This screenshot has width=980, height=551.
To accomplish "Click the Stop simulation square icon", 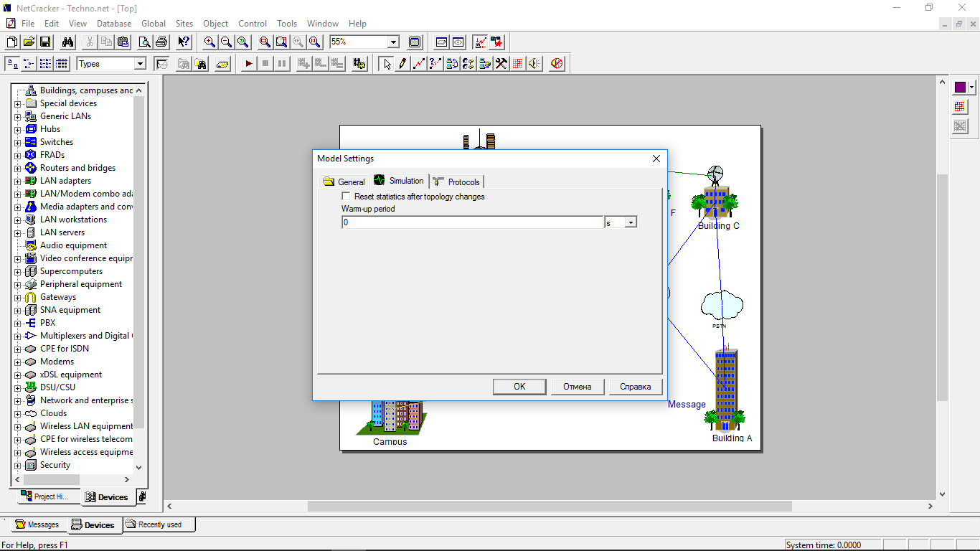I will (265, 64).
